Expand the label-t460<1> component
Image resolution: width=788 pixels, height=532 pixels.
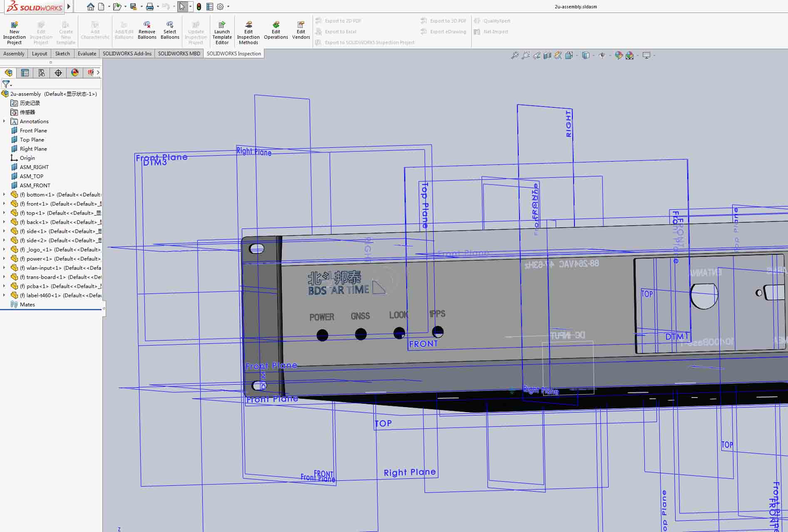click(x=5, y=296)
